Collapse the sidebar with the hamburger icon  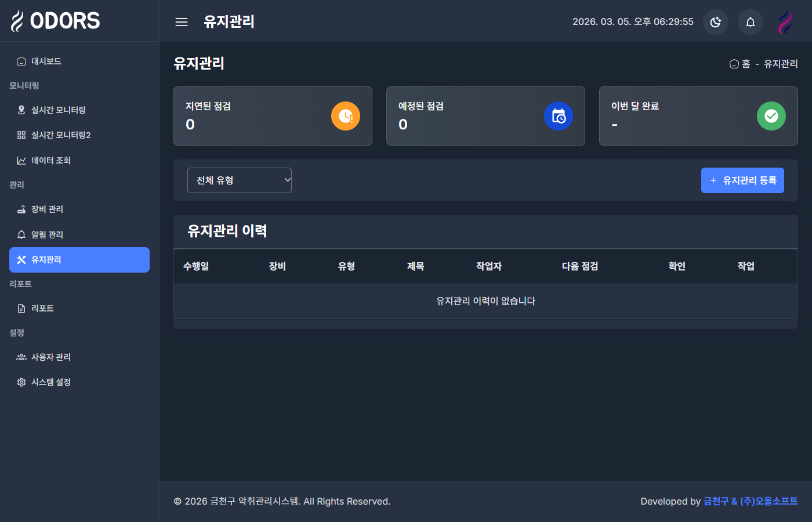181,21
